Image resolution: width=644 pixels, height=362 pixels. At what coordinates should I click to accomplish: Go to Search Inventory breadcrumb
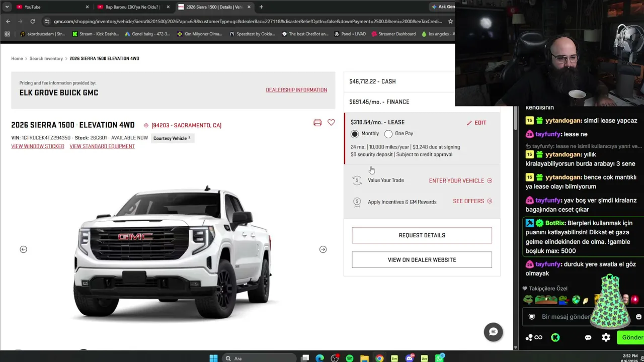point(46,59)
